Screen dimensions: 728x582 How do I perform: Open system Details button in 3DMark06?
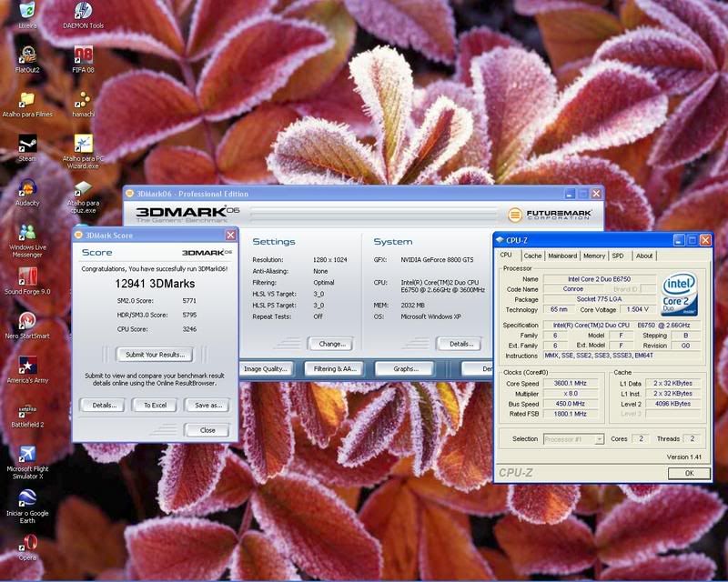point(459,344)
